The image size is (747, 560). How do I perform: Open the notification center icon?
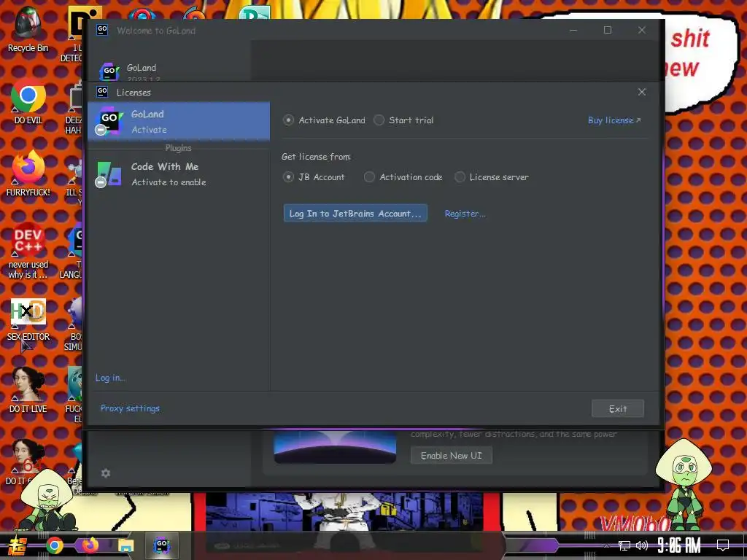[723, 545]
